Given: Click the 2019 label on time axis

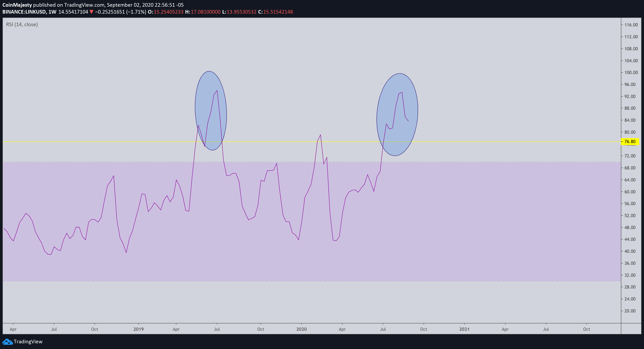Looking at the screenshot, I should (x=138, y=329).
